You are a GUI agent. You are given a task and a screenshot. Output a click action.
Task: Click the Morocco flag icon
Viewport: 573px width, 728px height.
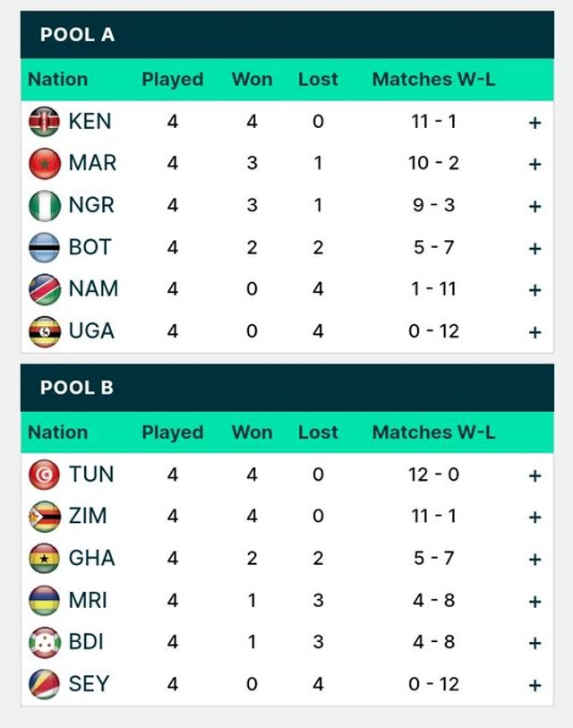[x=44, y=164]
